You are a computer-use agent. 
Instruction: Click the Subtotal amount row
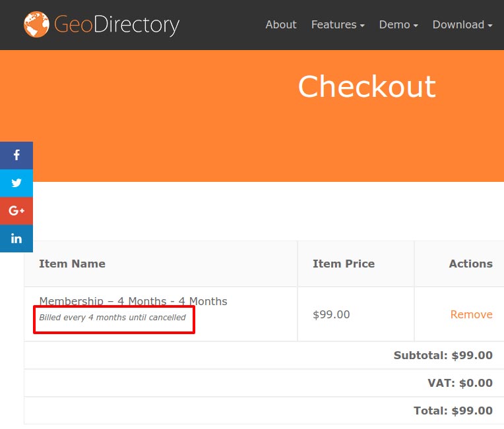(443, 355)
